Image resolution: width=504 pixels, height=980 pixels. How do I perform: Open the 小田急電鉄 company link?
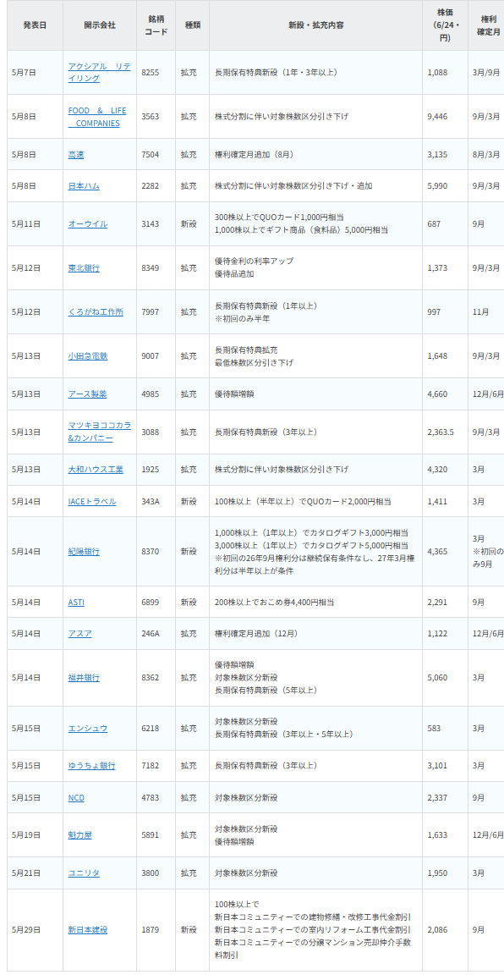87,355
